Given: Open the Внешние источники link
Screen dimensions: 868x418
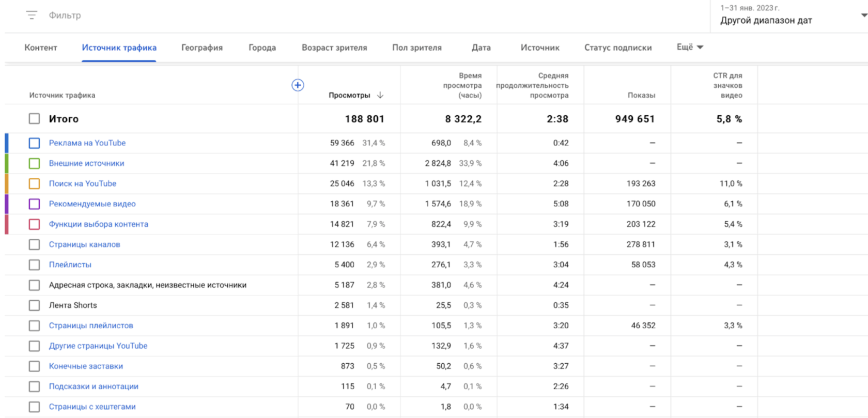Looking at the screenshot, I should [86, 163].
